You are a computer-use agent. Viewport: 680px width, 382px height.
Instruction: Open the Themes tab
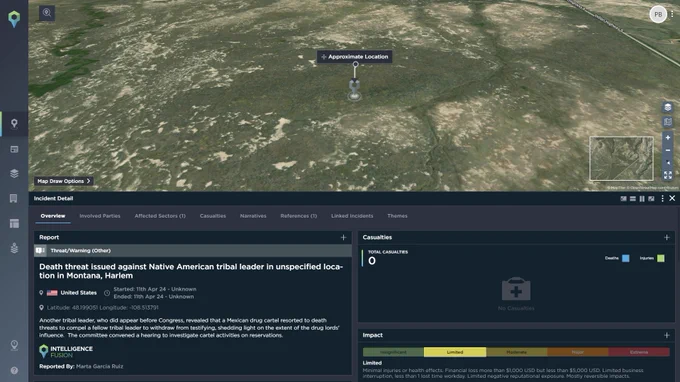tap(397, 216)
